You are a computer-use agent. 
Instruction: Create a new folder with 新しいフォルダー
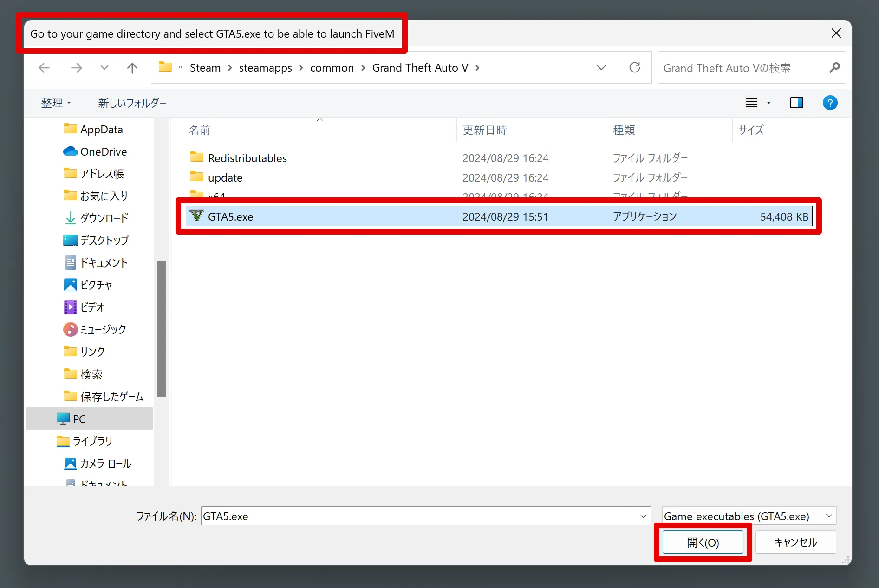point(132,103)
